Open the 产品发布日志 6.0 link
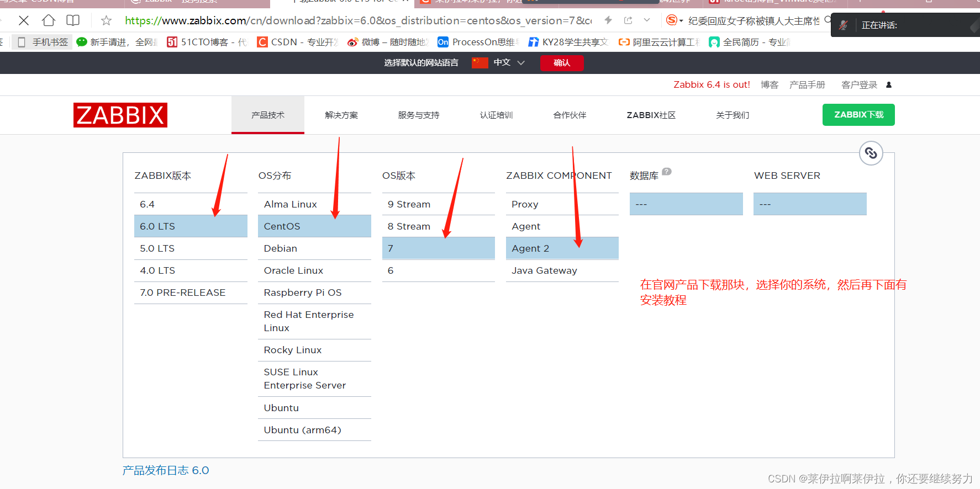This screenshot has height=489, width=980. click(x=166, y=470)
